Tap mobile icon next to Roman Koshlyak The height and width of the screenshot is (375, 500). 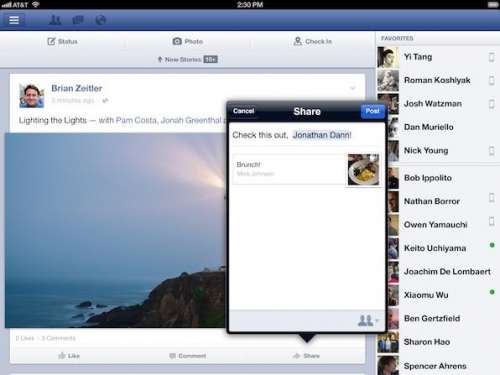pyautogui.click(x=492, y=80)
